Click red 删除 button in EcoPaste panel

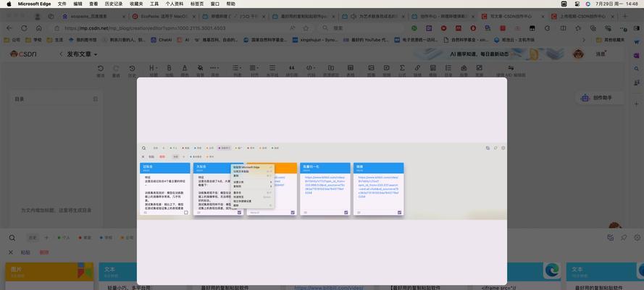[x=44, y=252]
